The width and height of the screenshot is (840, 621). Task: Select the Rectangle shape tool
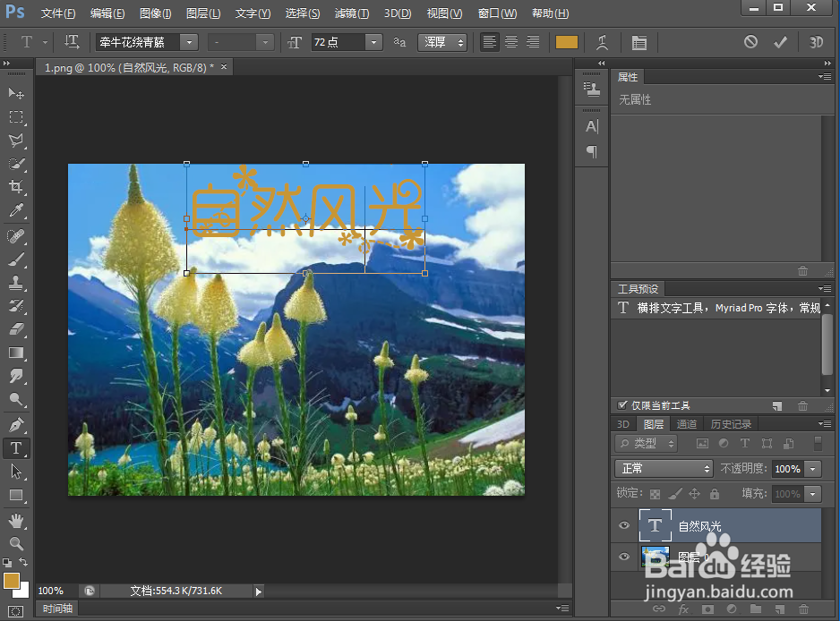tap(16, 495)
